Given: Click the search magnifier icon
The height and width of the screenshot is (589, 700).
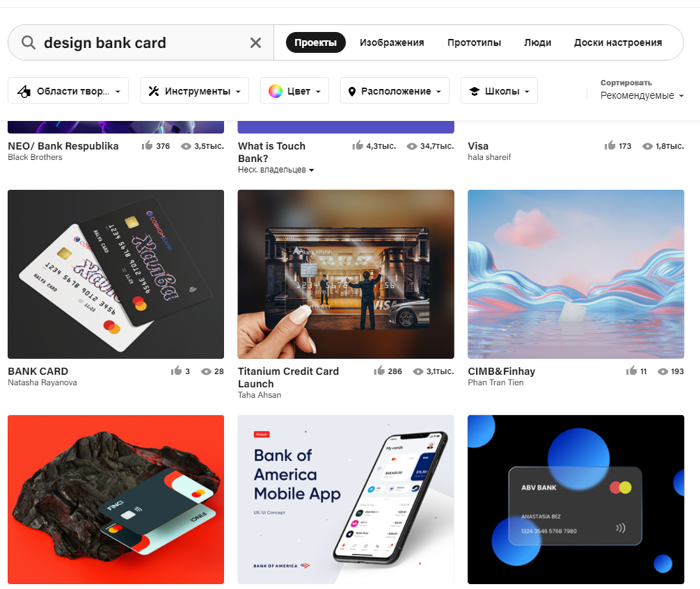Looking at the screenshot, I should pos(29,43).
